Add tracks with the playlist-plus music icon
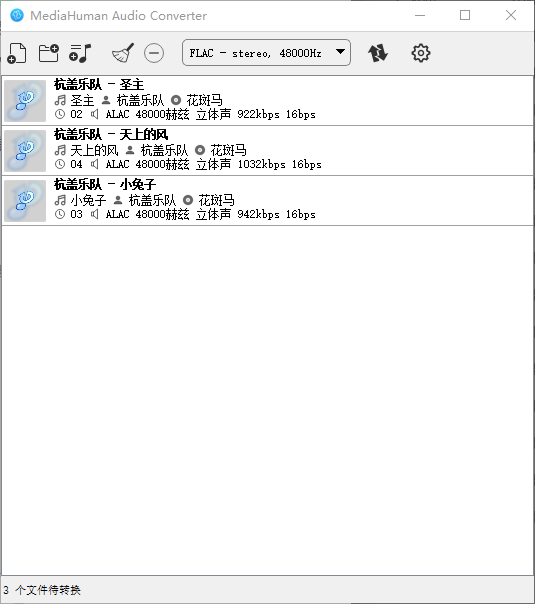This screenshot has width=535, height=604. pyautogui.click(x=80, y=53)
